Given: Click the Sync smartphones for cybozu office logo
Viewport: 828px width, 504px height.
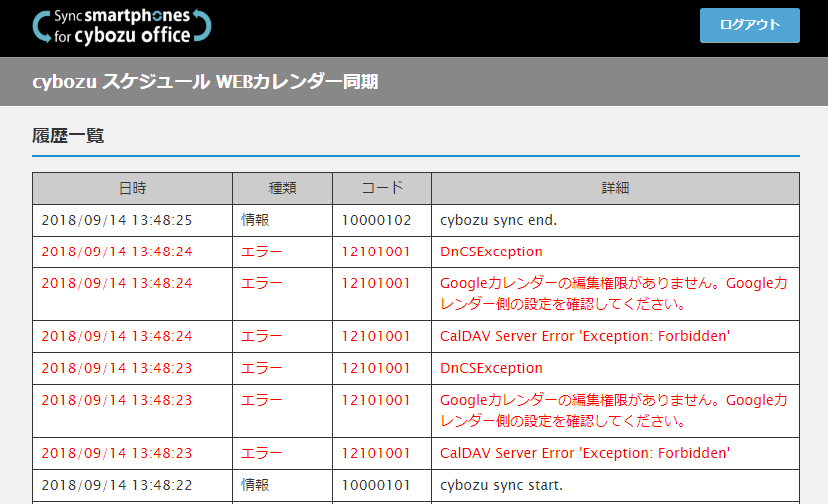Looking at the screenshot, I should coord(122,27).
